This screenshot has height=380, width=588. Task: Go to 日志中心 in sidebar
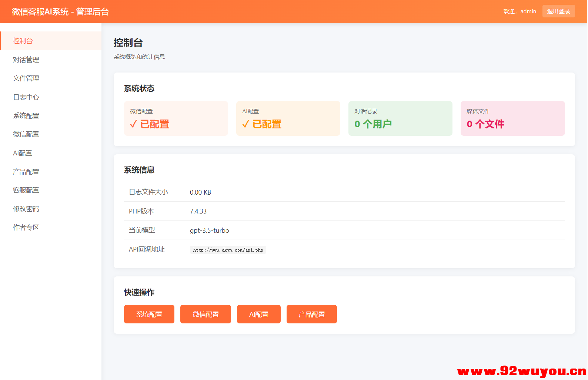point(26,97)
